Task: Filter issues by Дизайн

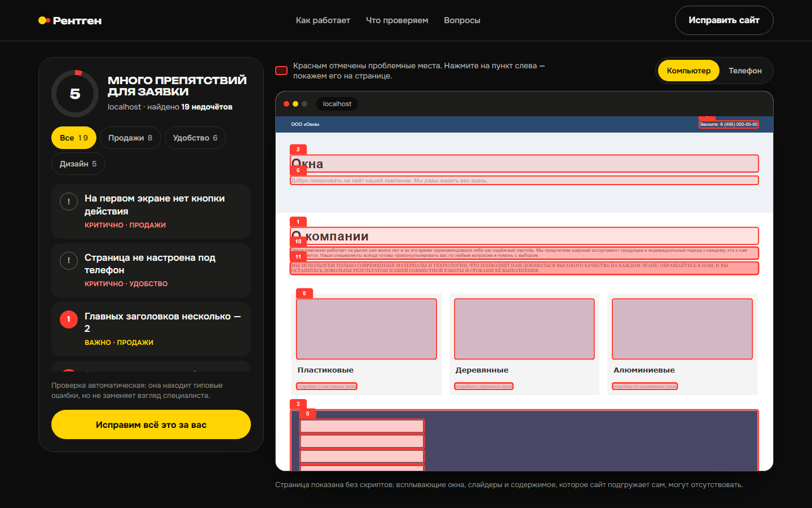Action: [x=78, y=164]
